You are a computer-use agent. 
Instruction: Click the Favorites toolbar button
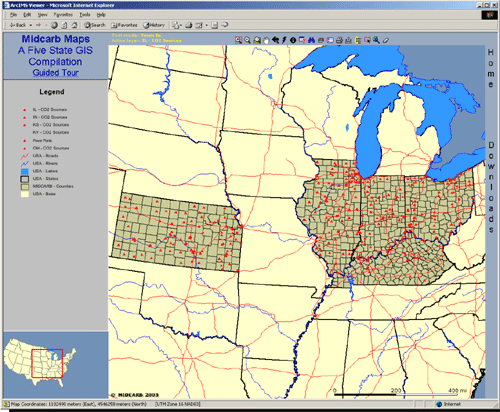point(124,25)
